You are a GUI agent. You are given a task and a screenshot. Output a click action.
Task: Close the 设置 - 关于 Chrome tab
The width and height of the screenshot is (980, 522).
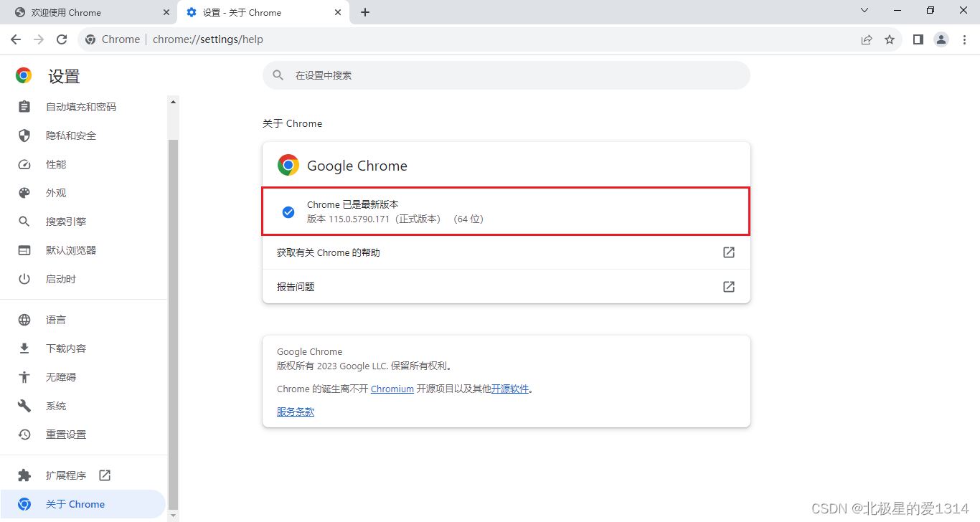coord(339,12)
